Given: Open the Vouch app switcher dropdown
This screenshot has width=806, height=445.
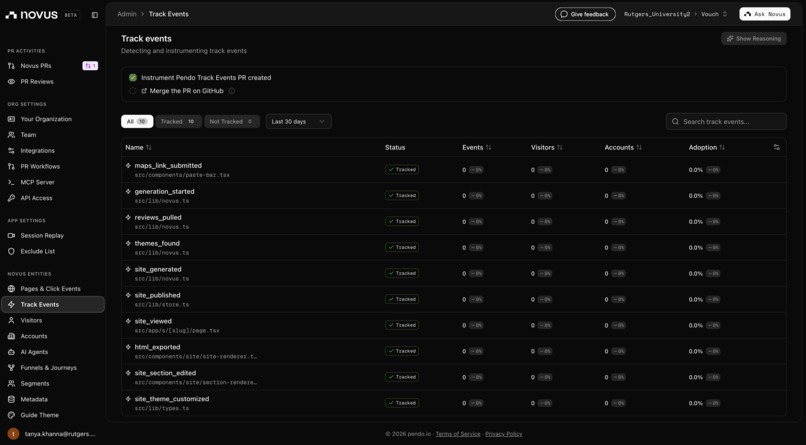Looking at the screenshot, I should [714, 14].
